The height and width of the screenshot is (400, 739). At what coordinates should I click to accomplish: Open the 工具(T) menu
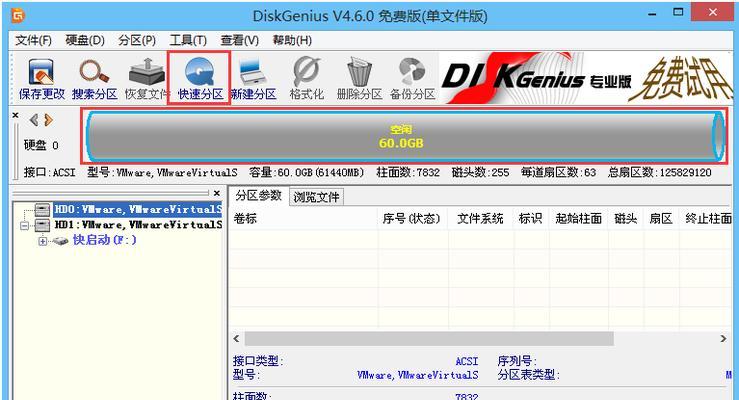coord(188,41)
